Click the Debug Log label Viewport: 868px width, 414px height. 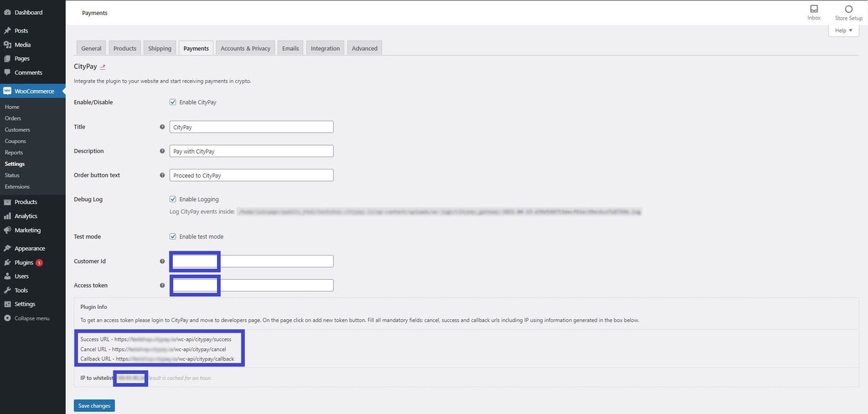[88, 199]
